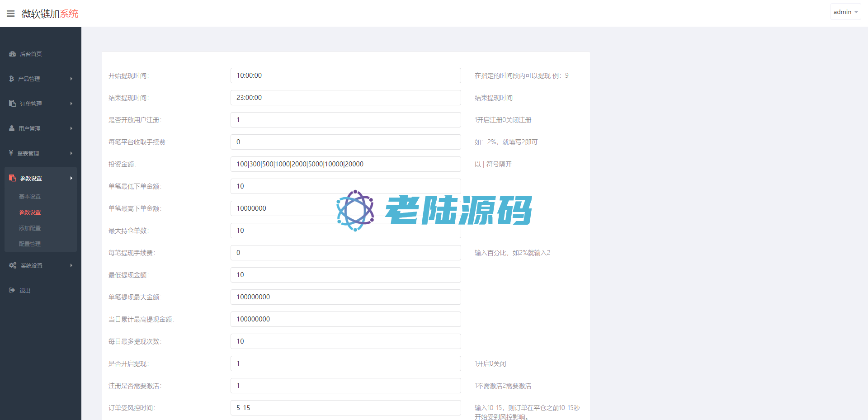Click the bitcoin icon beside 产品管理
Image resolution: width=868 pixels, height=420 pixels.
coord(12,79)
